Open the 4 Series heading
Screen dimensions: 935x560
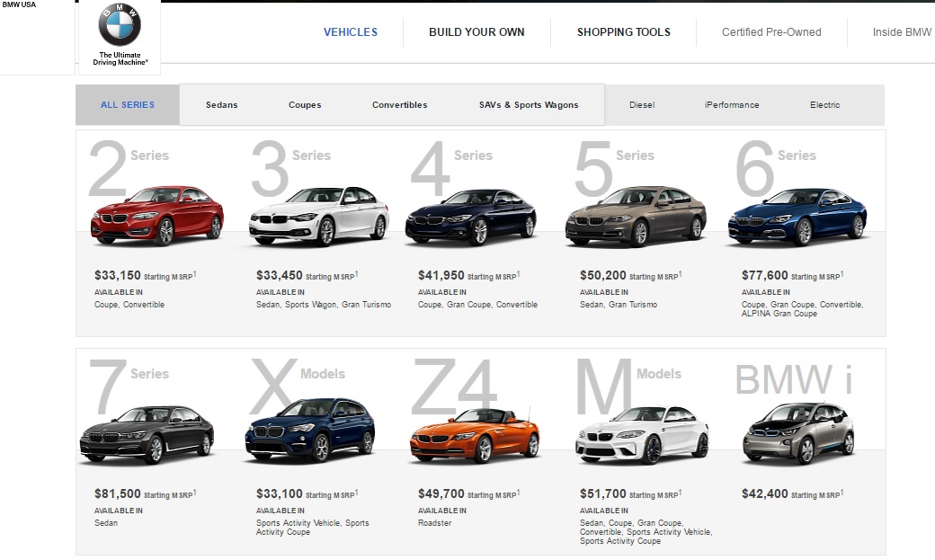point(452,167)
